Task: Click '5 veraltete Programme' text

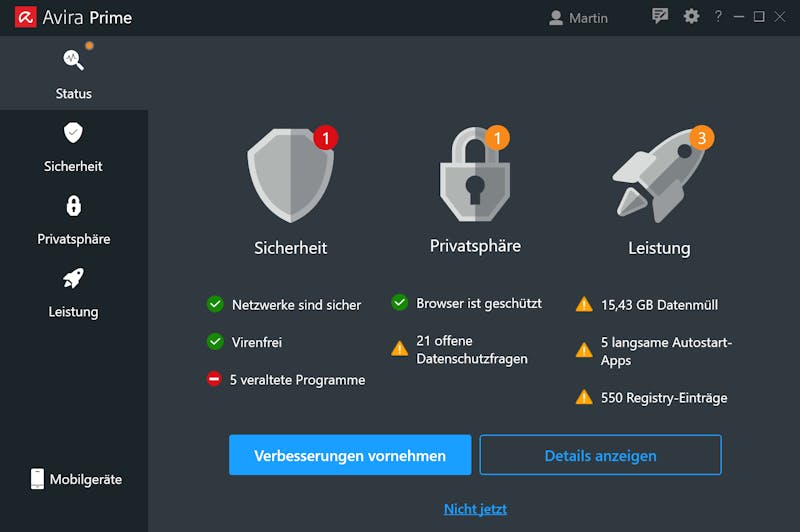Action: 297,380
